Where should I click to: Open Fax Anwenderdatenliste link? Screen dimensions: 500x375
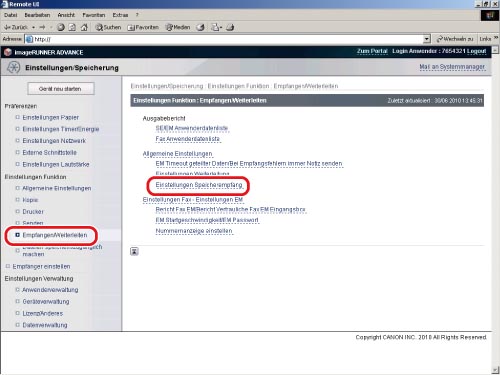tap(187, 139)
